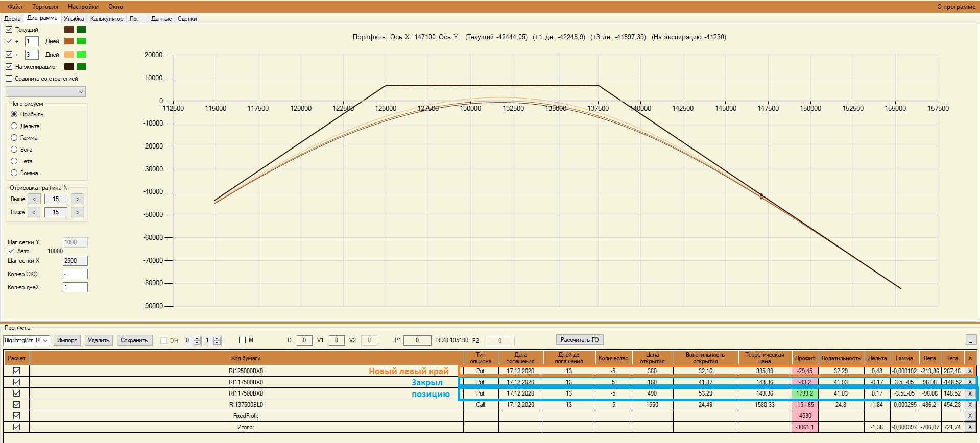Click the Рассчитать ГО button
Viewport: 980px width, 443px height.
click(580, 340)
